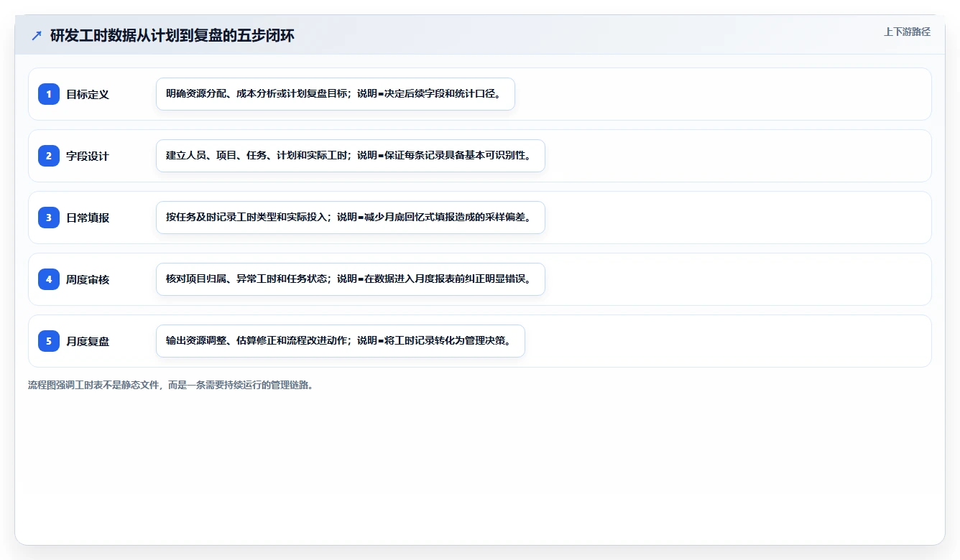This screenshot has width=960, height=560.
Task: Open the description box starting 明确资源分配
Action: 336,94
